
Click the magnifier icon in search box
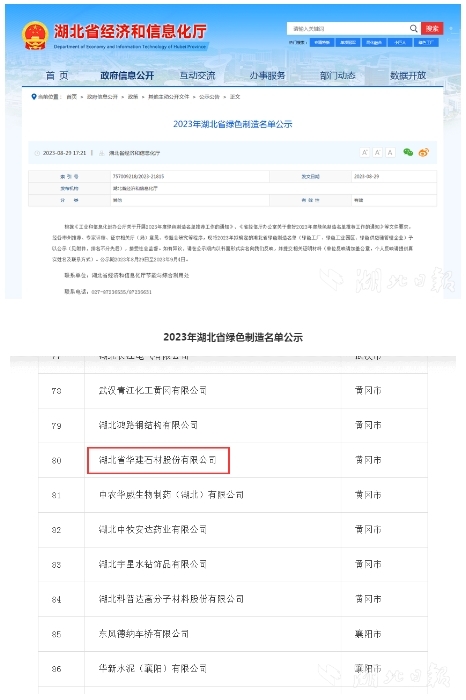pos(413,29)
